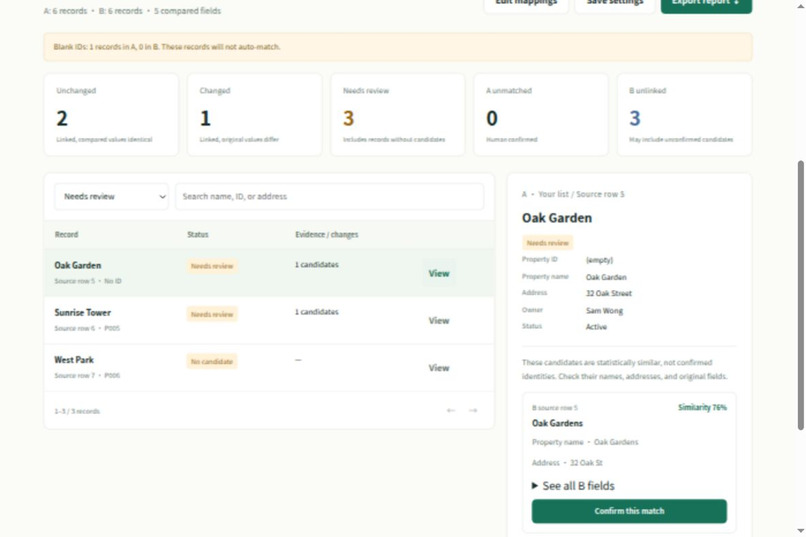
Task: Click the No candidate status badge
Action: point(212,362)
